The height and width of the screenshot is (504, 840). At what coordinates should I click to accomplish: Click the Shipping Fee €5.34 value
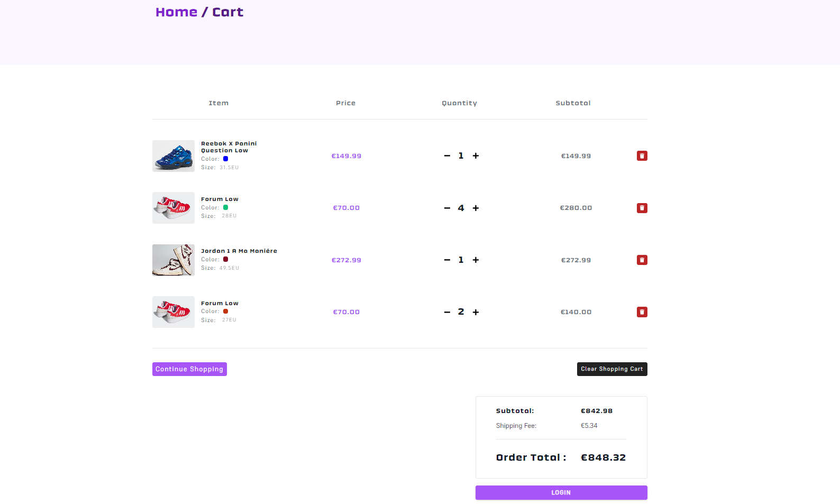point(589,426)
